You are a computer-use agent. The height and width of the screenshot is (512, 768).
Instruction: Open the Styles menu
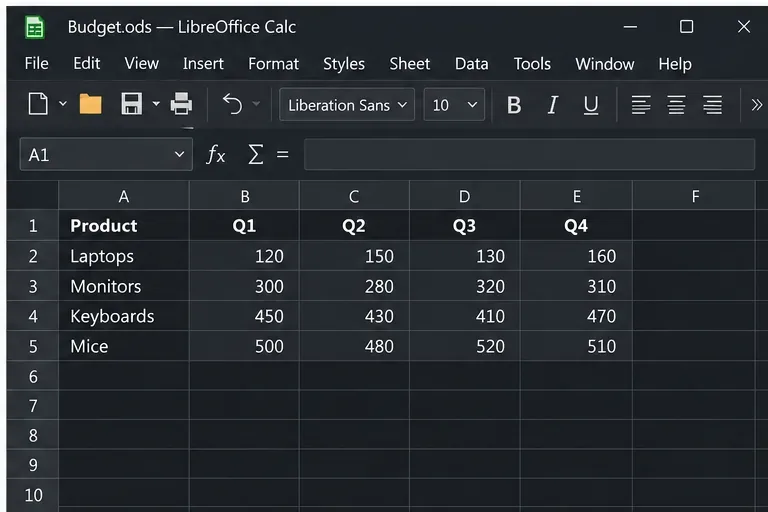coord(344,64)
